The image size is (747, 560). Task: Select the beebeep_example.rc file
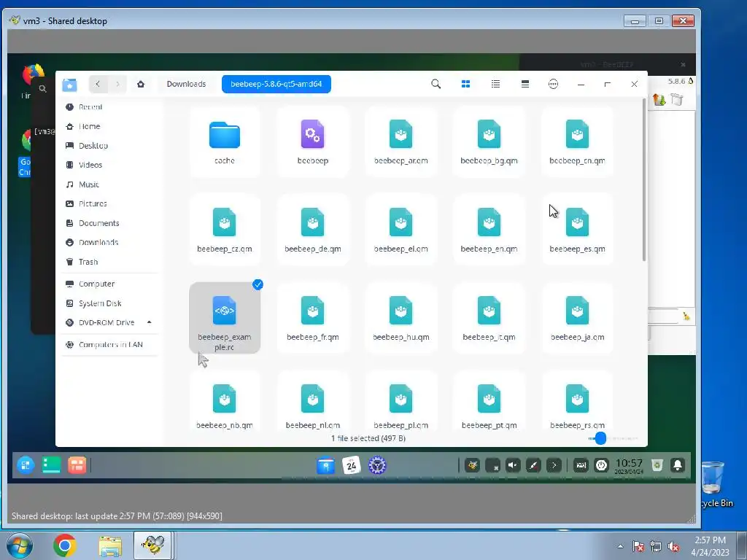coord(225,318)
